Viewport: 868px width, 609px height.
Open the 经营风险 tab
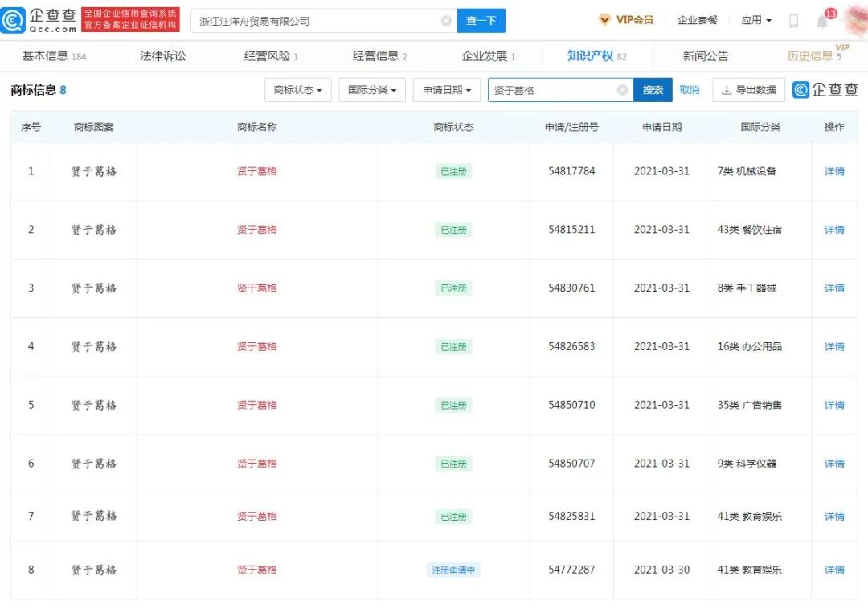(x=266, y=55)
